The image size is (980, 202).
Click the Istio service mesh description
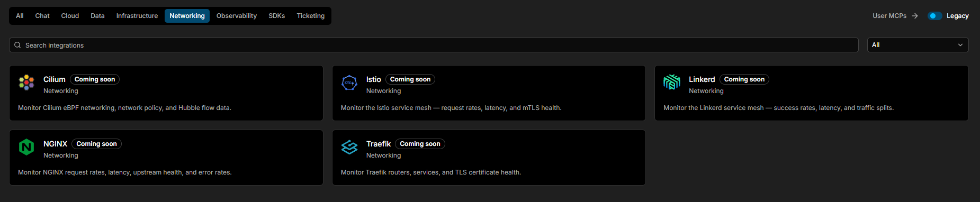pos(451,108)
